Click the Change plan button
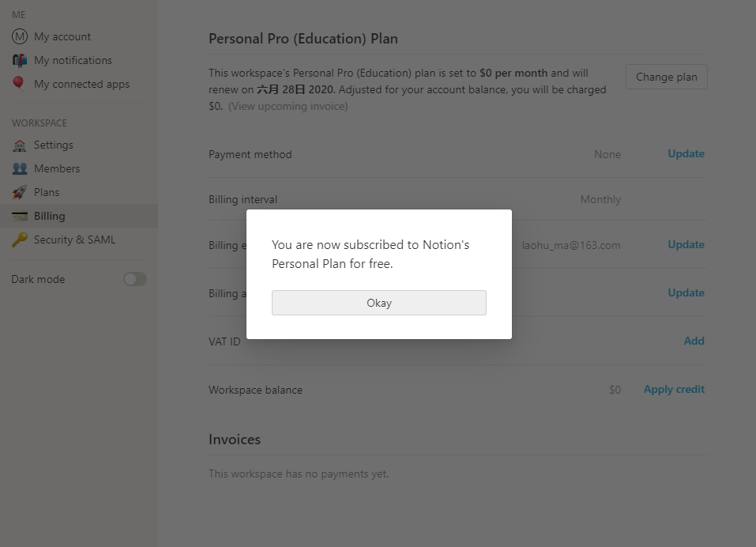This screenshot has width=756, height=547. (x=666, y=77)
